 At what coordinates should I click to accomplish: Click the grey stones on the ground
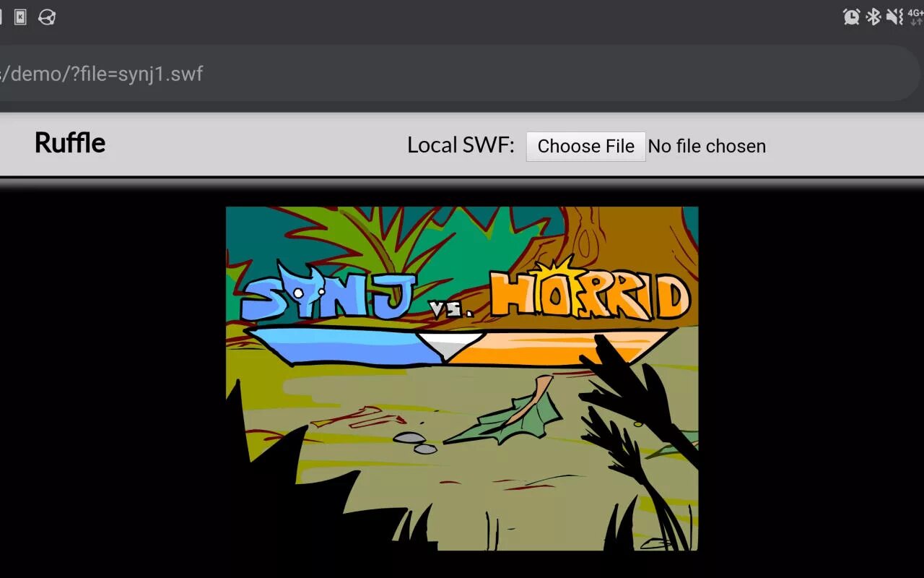click(x=417, y=443)
